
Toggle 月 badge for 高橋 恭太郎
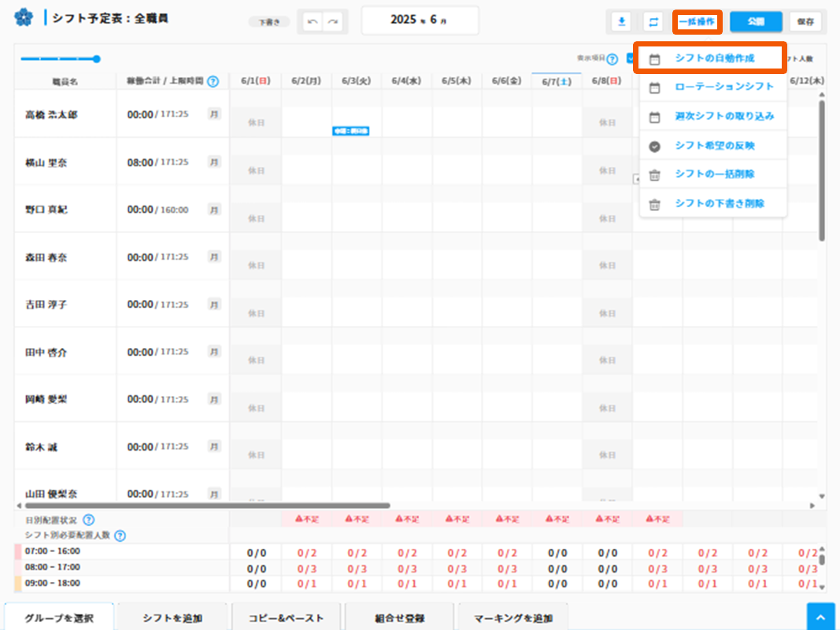pyautogui.click(x=214, y=115)
